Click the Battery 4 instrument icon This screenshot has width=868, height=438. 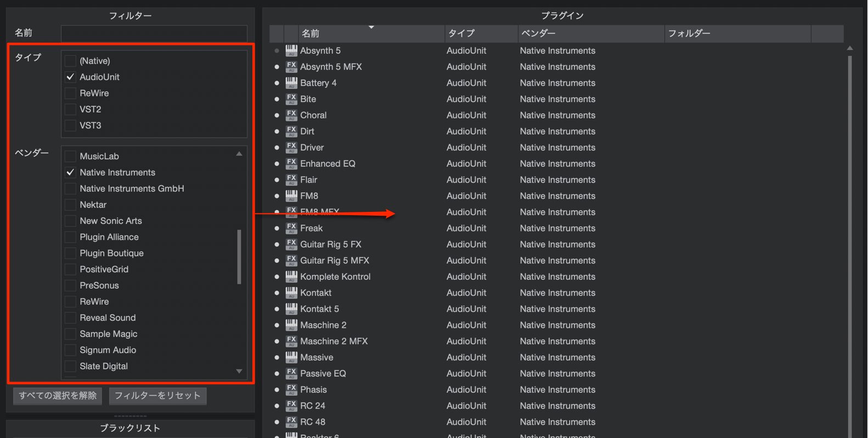point(291,83)
